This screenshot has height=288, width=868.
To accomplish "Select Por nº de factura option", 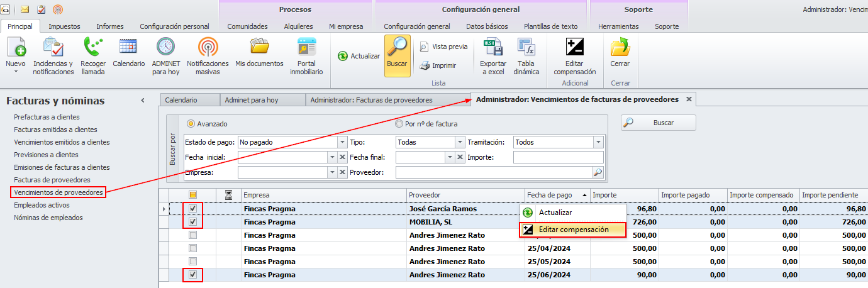I will point(399,124).
